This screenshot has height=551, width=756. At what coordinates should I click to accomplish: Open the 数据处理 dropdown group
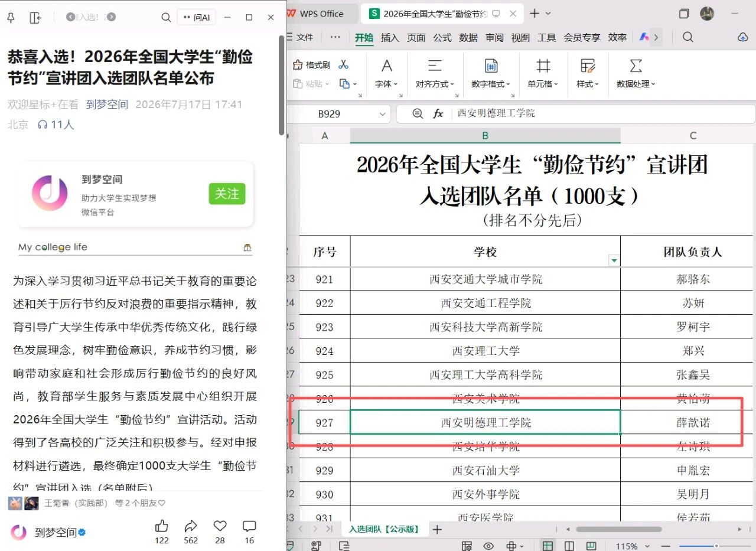(x=636, y=84)
